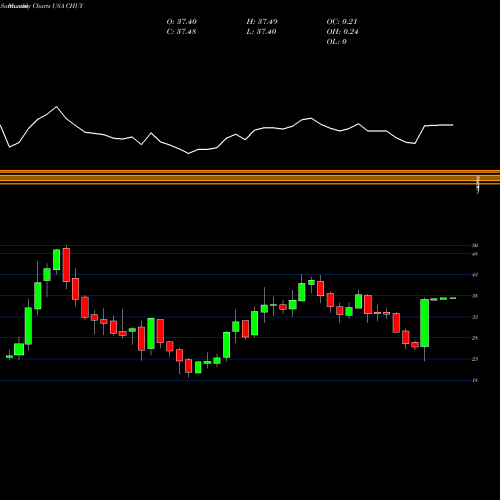Click the 38 price axis label
This screenshot has height=500, width=500.
[x=475, y=296]
